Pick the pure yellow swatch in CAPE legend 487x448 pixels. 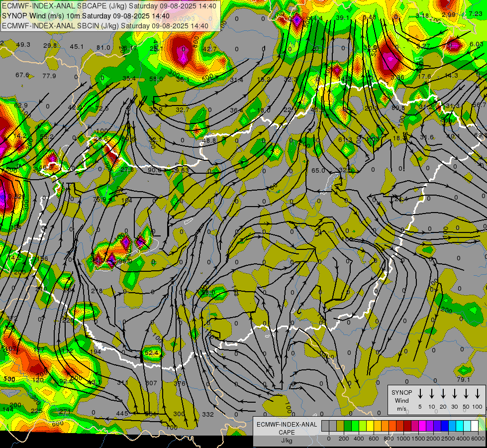tap(370, 426)
